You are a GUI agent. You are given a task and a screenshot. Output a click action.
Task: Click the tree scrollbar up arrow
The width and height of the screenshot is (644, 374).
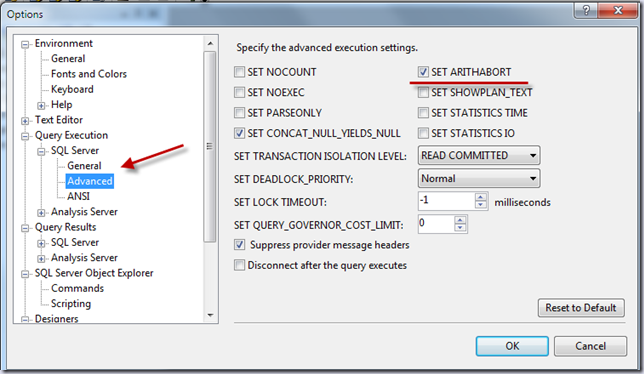(x=210, y=43)
